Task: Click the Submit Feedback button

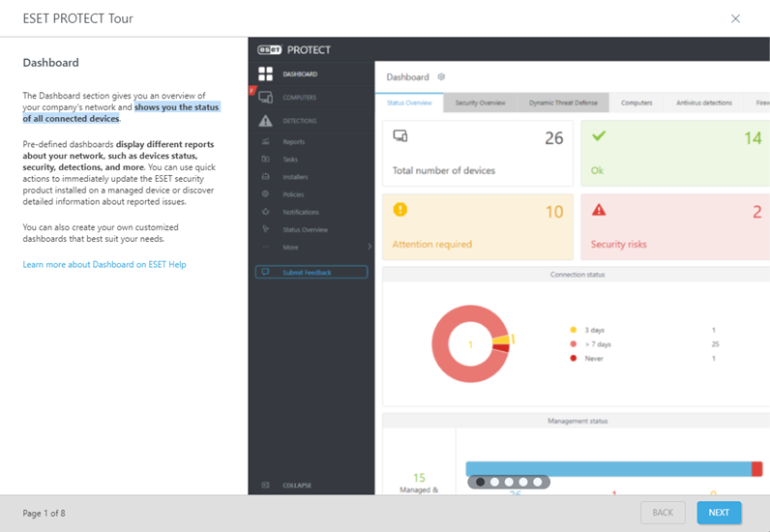Action: pyautogui.click(x=311, y=272)
